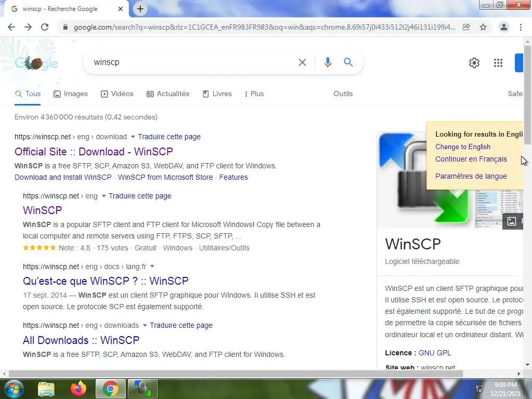Open Qu'est-ce que WinSCP ? result
532x399 pixels.
[x=105, y=281]
